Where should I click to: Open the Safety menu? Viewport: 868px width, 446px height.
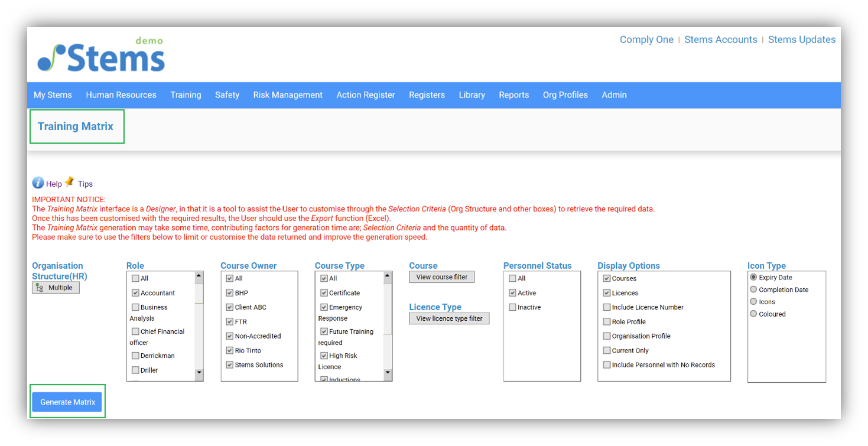(227, 95)
